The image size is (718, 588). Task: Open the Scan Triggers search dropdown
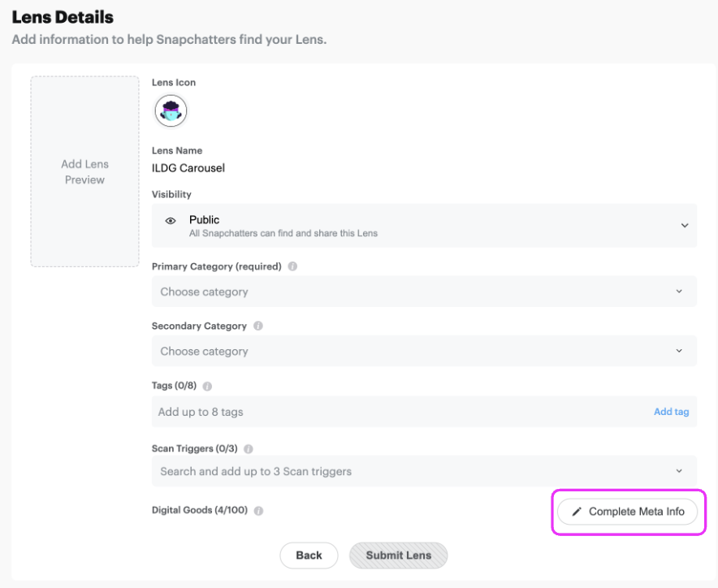(x=424, y=471)
